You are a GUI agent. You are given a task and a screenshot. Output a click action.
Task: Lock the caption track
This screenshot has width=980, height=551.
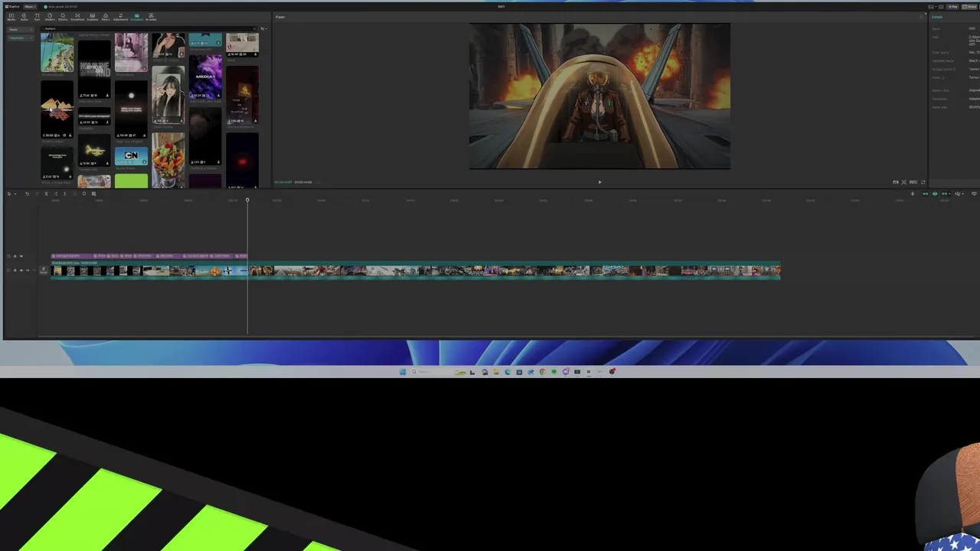pos(15,256)
